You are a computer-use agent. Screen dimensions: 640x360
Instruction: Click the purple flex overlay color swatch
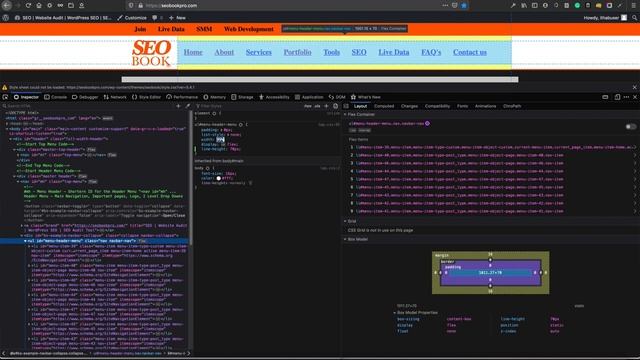427,123
